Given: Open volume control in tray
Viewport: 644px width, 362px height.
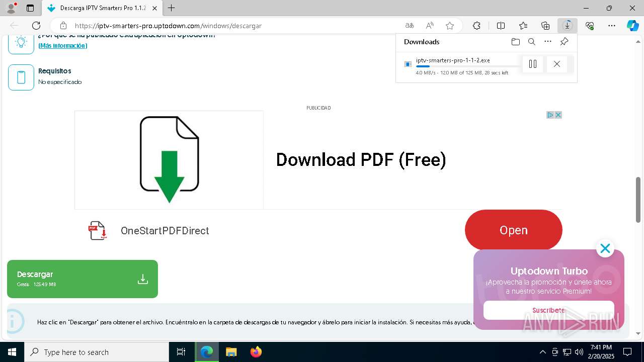Looking at the screenshot, I should [x=579, y=352].
